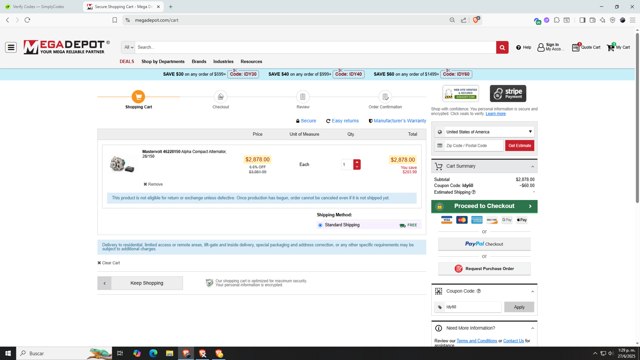Click Proceed to Checkout button

click(x=484, y=206)
